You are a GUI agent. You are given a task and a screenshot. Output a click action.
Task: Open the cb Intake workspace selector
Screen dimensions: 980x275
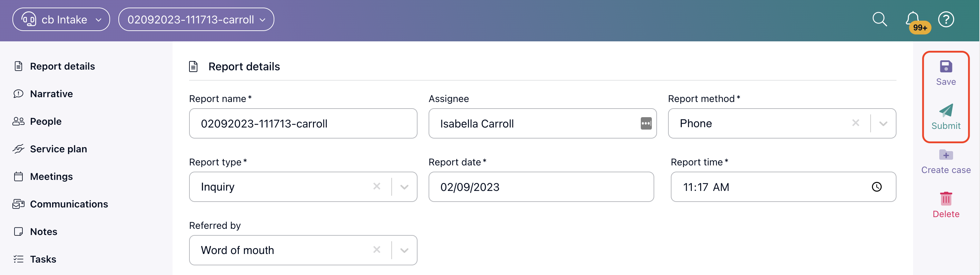click(61, 19)
